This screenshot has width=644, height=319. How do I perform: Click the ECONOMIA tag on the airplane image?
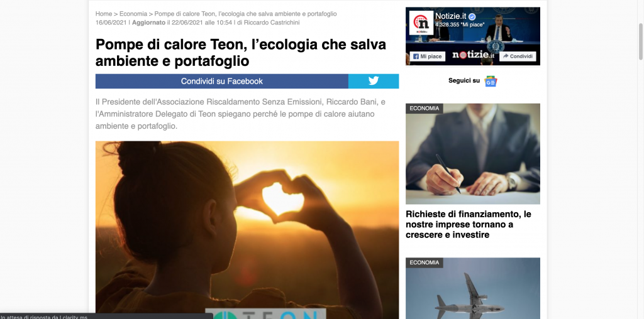pyautogui.click(x=425, y=262)
